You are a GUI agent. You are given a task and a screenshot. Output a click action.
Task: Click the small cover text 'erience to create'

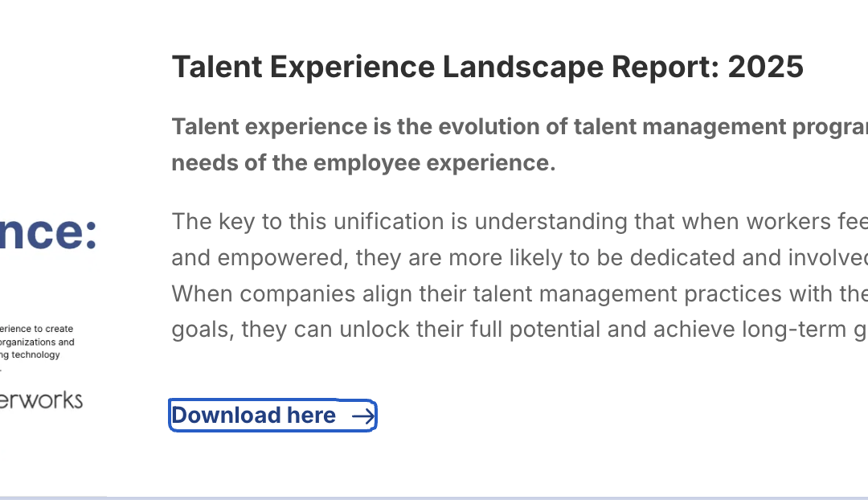click(x=36, y=329)
